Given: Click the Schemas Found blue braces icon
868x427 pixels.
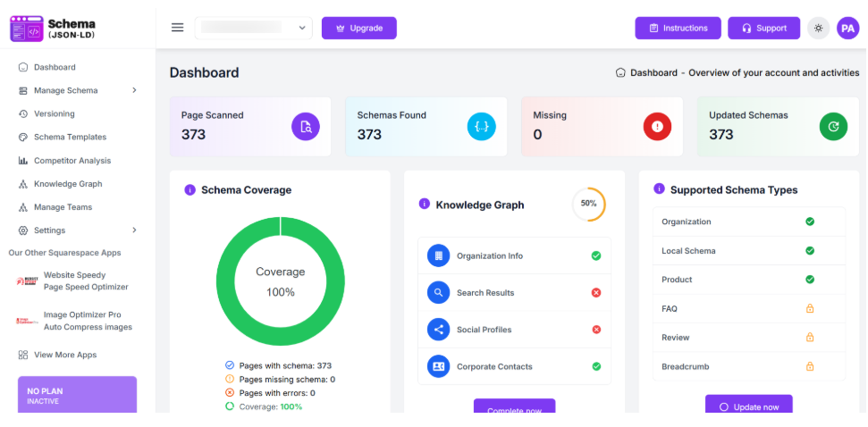Looking at the screenshot, I should 481,127.
